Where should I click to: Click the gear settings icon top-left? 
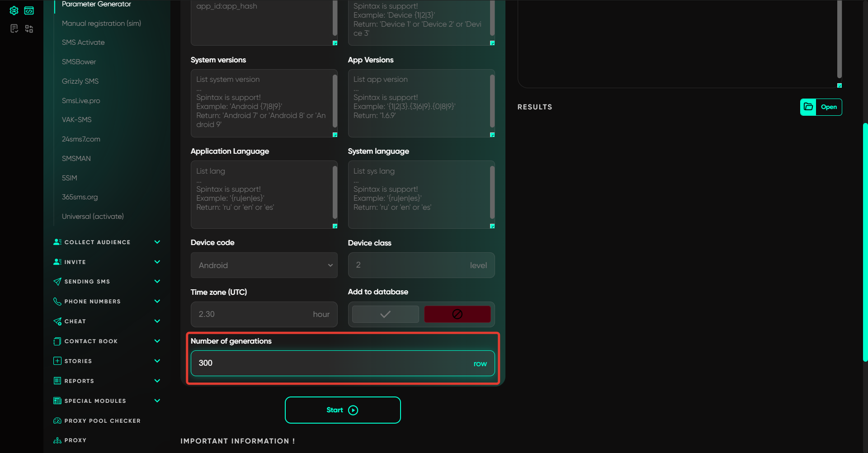(14, 10)
